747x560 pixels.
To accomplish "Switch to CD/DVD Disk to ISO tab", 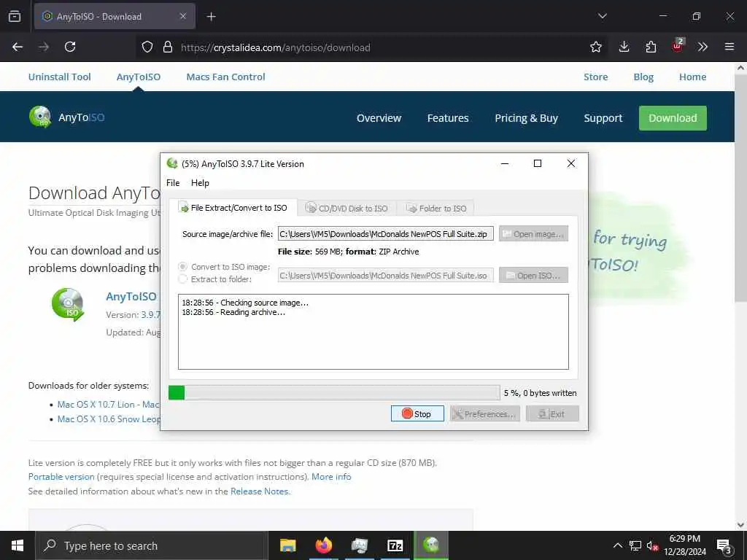I will pyautogui.click(x=347, y=208).
